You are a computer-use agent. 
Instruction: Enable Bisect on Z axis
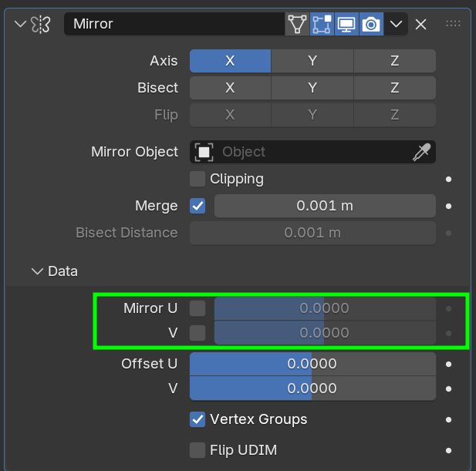coord(394,88)
